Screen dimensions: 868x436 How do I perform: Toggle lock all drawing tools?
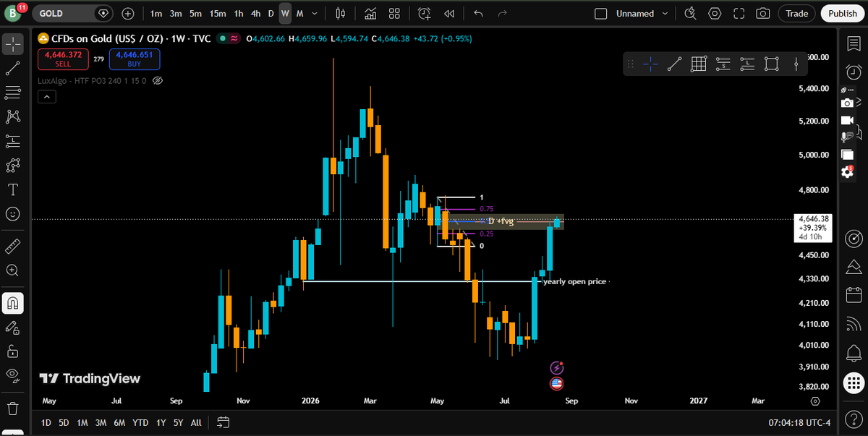click(12, 351)
